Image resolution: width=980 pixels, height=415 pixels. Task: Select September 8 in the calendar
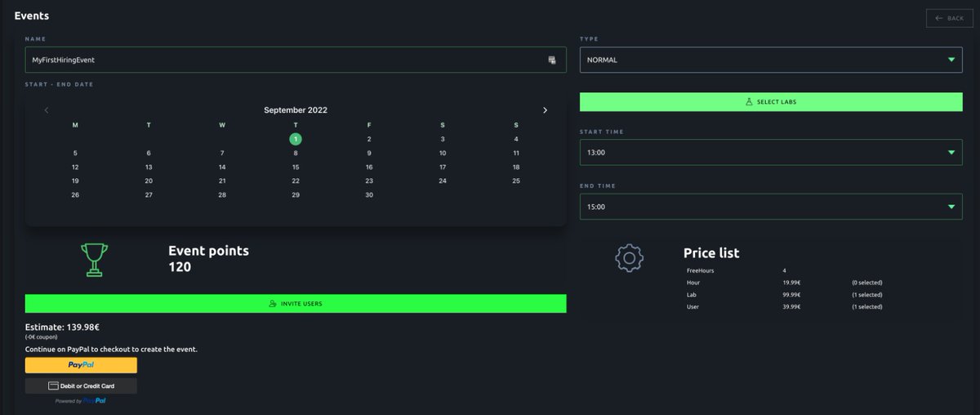296,153
